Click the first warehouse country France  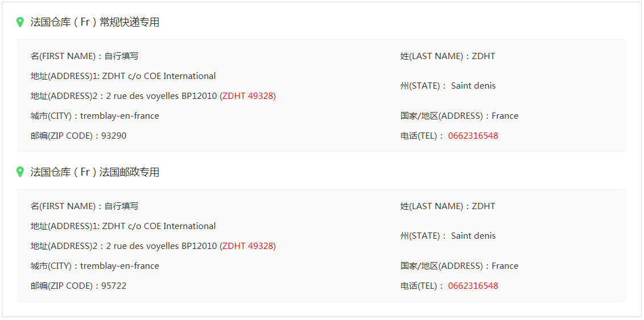(505, 116)
